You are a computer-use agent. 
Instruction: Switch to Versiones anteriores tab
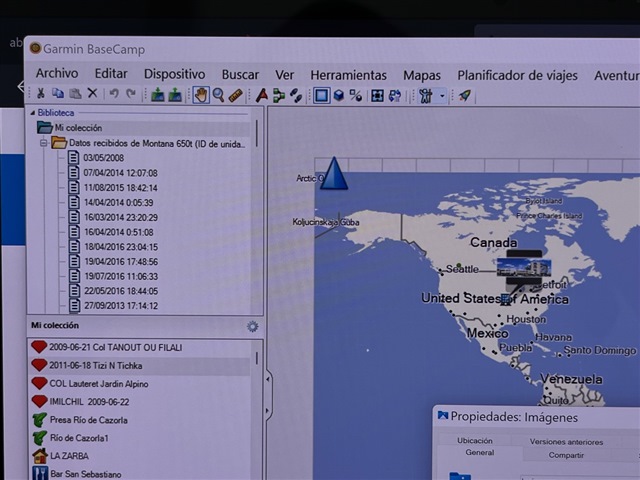[566, 442]
